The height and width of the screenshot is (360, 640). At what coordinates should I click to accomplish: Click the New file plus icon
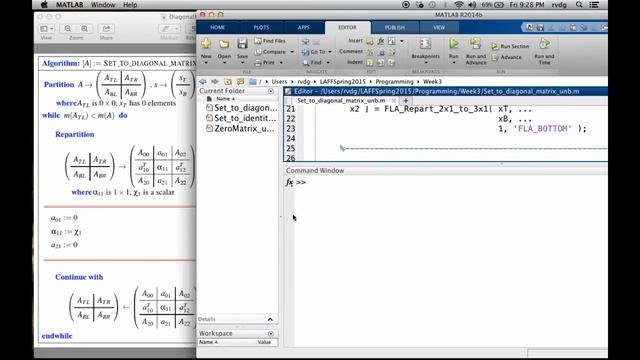[x=206, y=44]
